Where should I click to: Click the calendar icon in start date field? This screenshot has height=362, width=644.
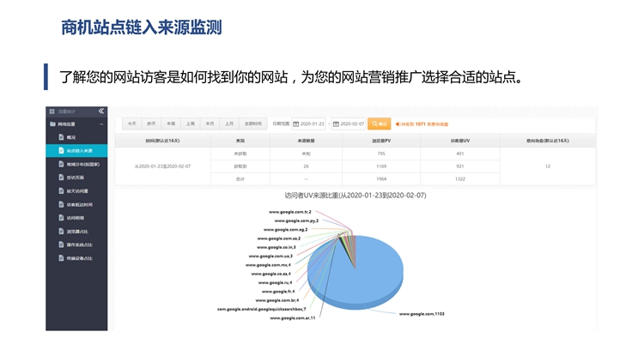tap(295, 124)
